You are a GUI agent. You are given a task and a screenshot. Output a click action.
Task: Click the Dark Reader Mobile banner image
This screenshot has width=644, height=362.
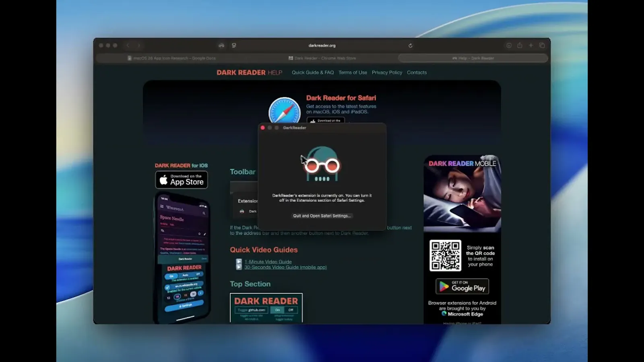462,194
